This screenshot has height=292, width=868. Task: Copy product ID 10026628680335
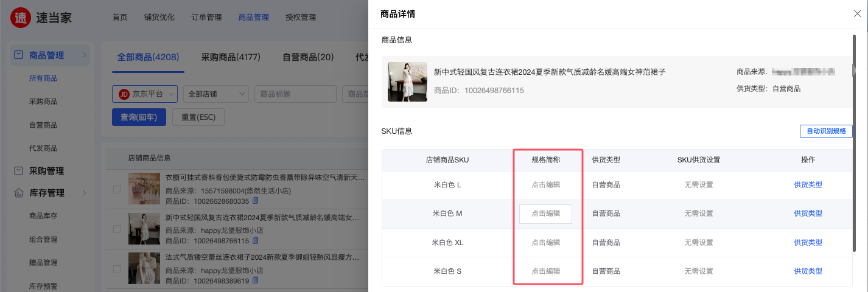point(256,201)
